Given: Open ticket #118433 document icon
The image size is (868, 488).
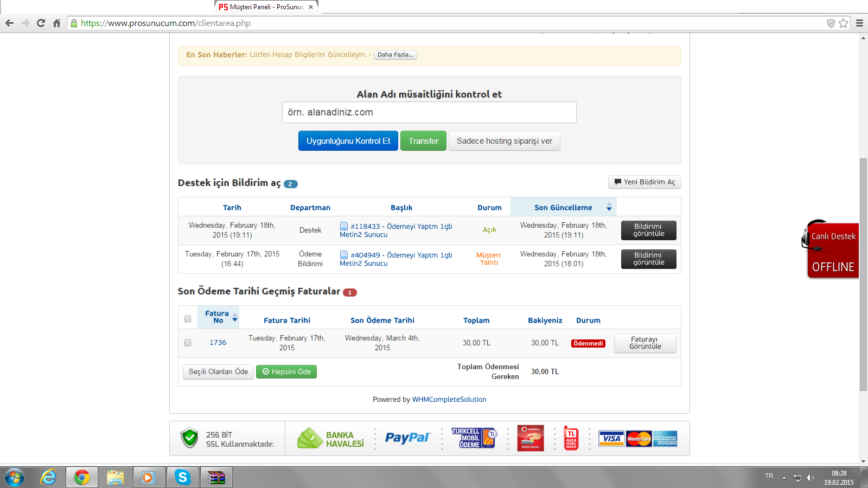Looking at the screenshot, I should [344, 226].
